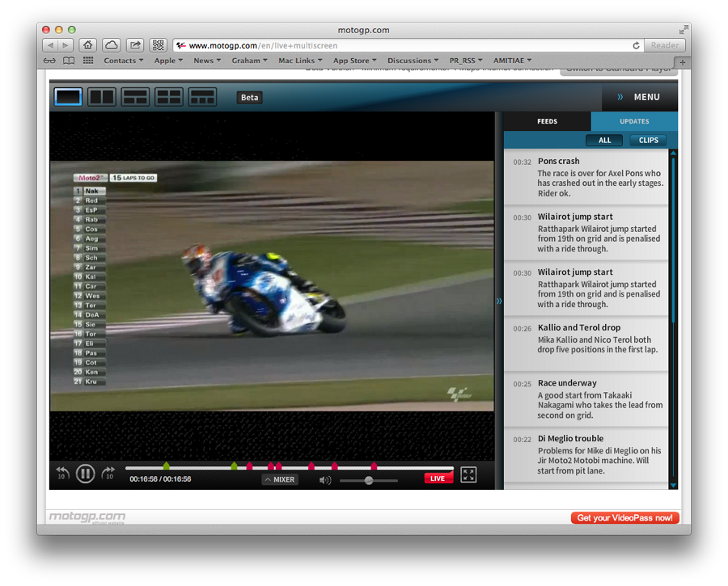Open the iCloud tabs button
This screenshot has width=728, height=586.
coord(112,45)
